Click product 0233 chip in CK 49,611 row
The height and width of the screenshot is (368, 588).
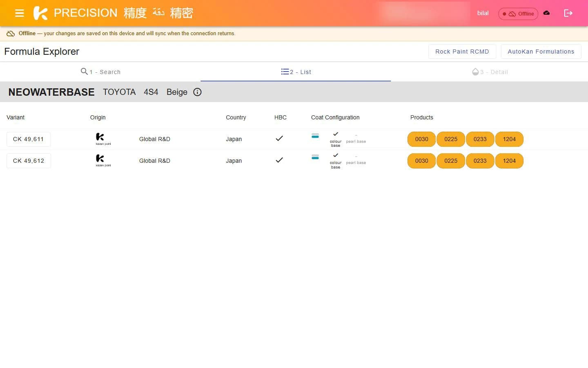point(480,139)
